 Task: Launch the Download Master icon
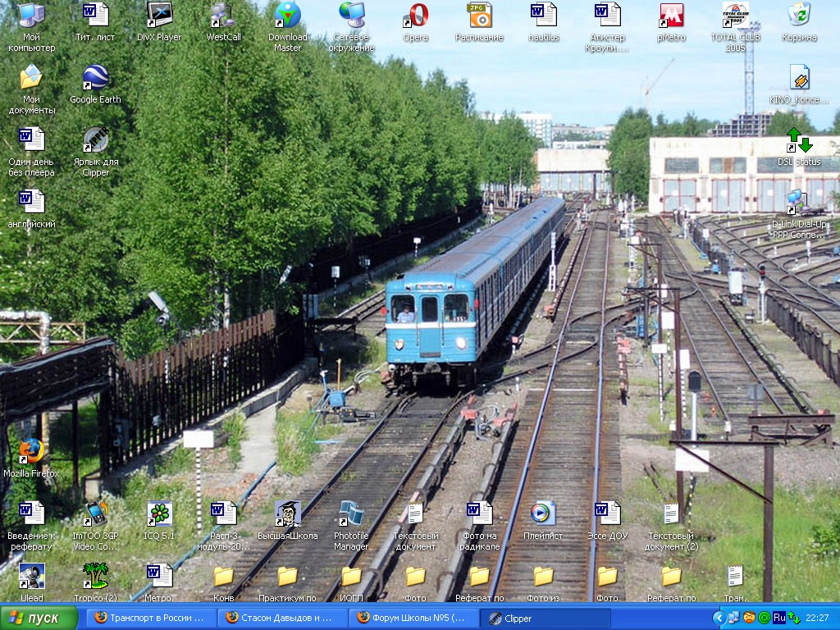tap(287, 16)
